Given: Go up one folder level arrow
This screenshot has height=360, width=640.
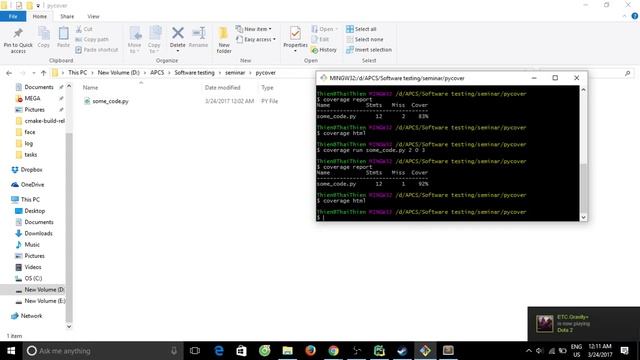Looking at the screenshot, I should tap(43, 73).
